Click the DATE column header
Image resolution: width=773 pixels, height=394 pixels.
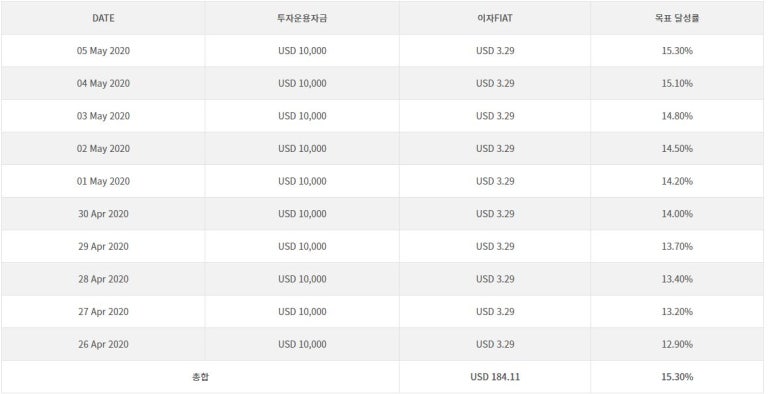(103, 18)
